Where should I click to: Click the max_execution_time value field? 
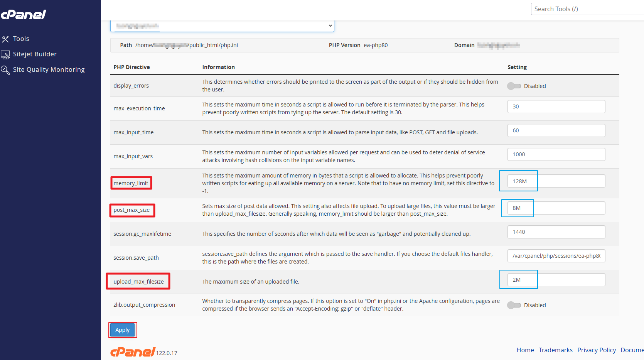point(556,106)
